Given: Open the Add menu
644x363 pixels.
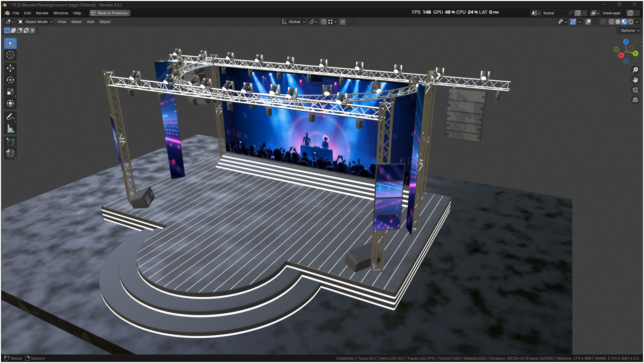Looking at the screenshot, I should coord(90,22).
